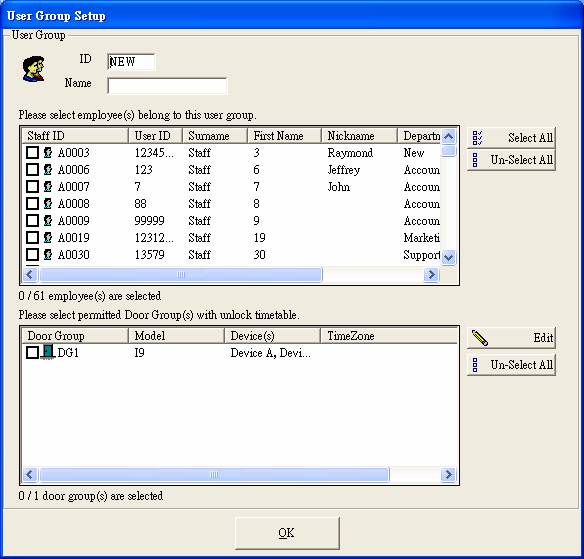Click the staff icon beside A0030
Viewport: 584px width, 559px height.
[48, 254]
